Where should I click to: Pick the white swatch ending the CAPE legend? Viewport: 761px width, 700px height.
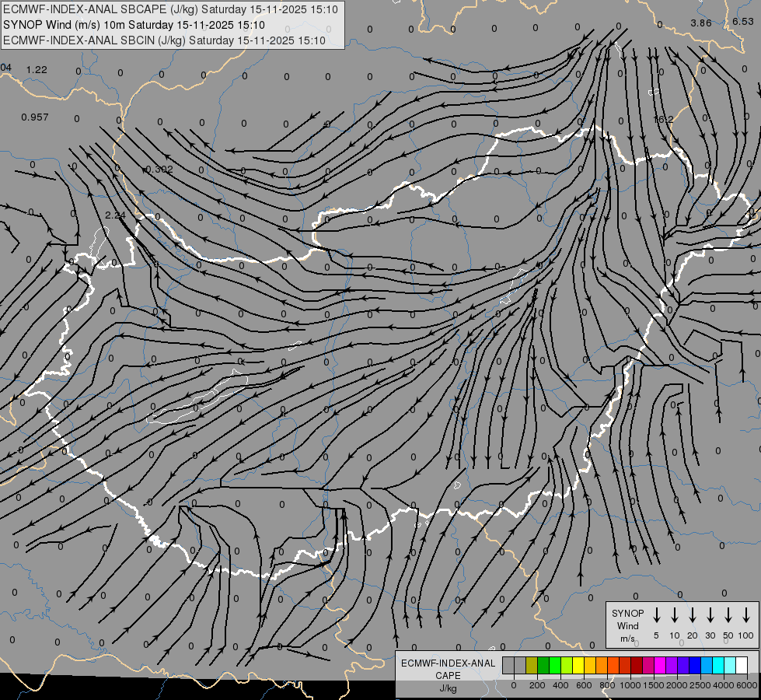click(x=742, y=665)
